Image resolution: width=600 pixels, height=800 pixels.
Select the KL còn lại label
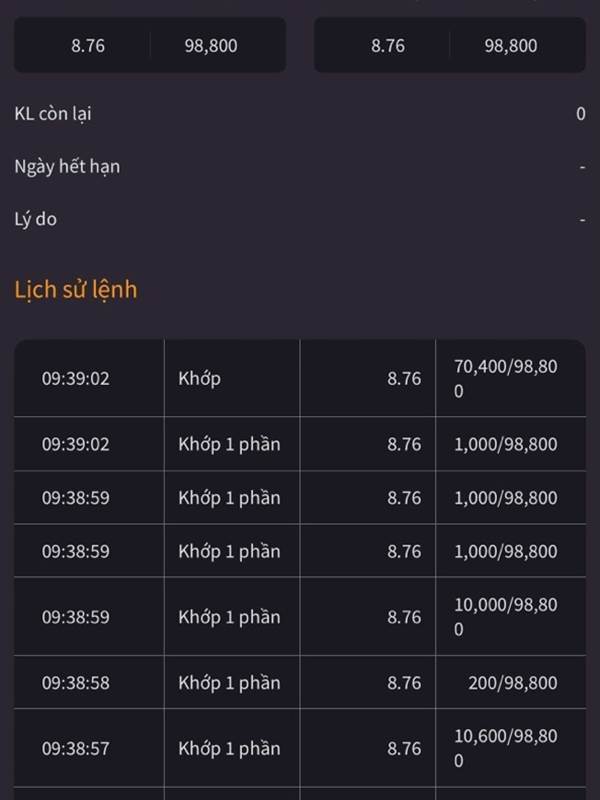(x=53, y=114)
